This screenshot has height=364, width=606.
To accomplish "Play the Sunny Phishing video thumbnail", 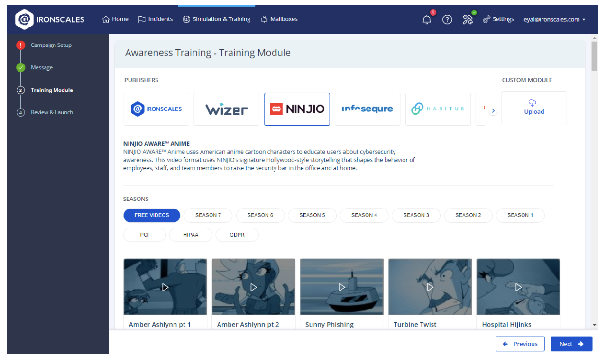I will coord(341,287).
